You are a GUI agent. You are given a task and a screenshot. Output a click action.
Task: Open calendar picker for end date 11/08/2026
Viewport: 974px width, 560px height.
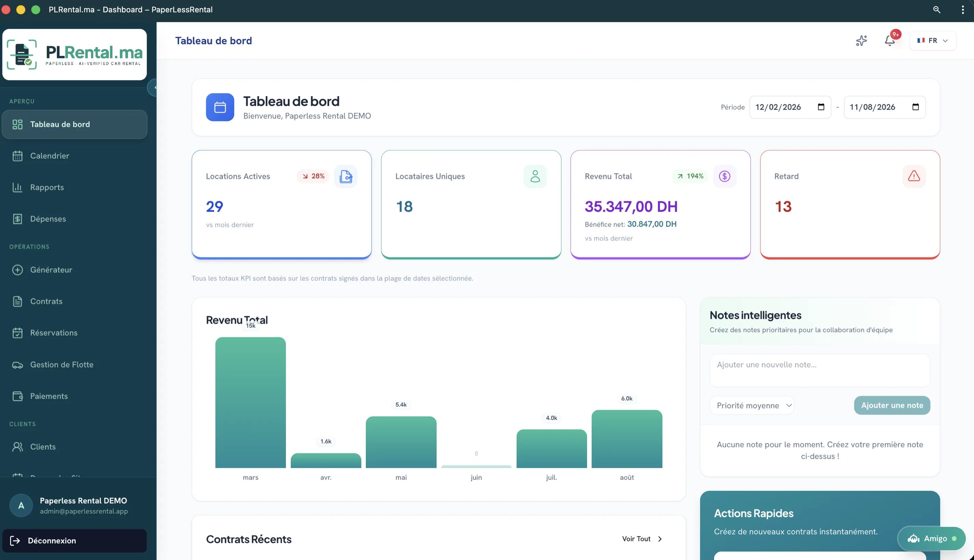(x=916, y=107)
